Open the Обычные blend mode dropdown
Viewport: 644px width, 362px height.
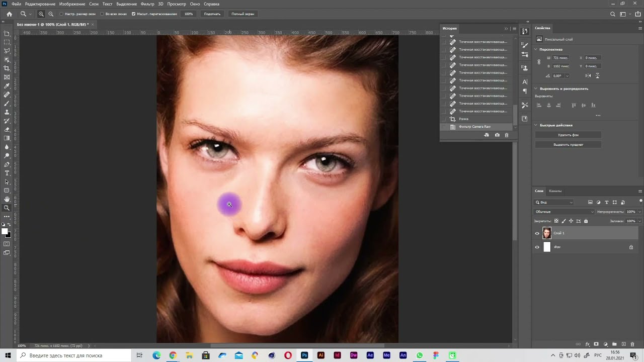click(563, 212)
